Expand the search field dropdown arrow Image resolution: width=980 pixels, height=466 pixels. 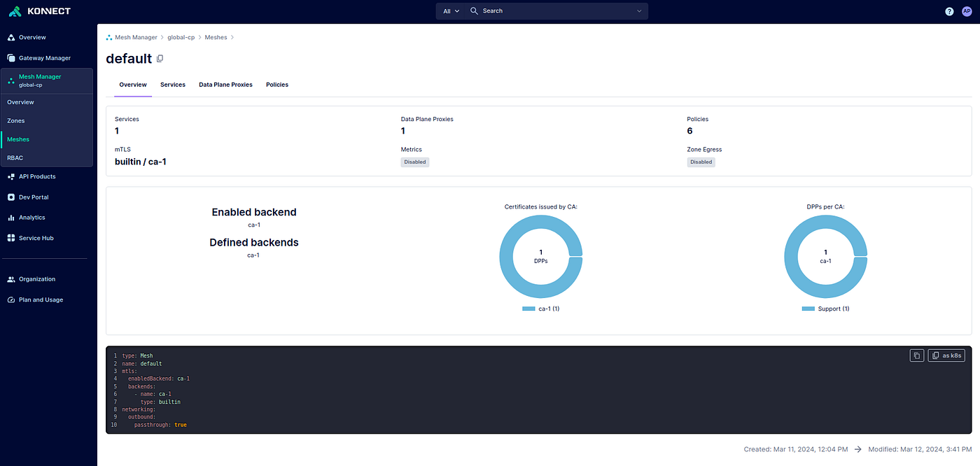(639, 11)
